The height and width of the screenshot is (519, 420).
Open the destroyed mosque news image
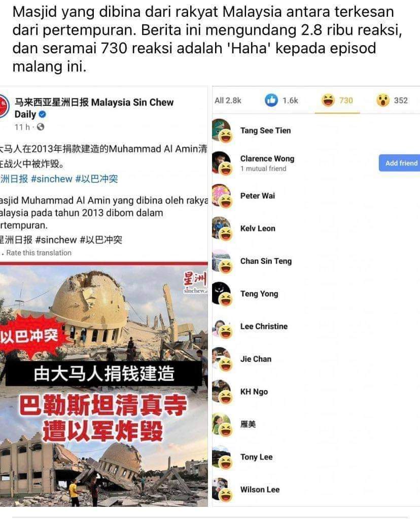(103, 384)
